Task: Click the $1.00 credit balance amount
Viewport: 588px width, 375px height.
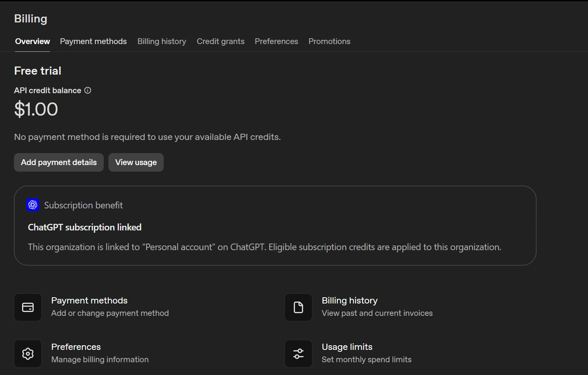Action: 36,109
